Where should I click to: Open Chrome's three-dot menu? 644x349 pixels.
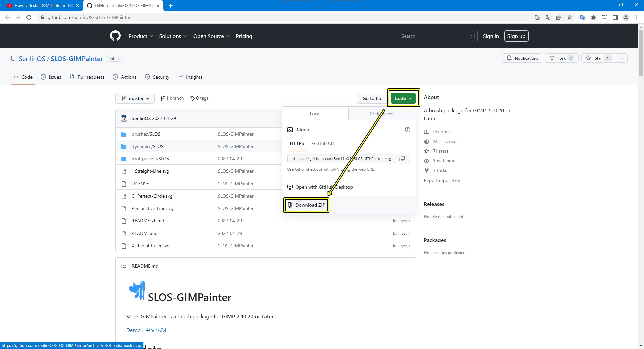tap(637, 17)
